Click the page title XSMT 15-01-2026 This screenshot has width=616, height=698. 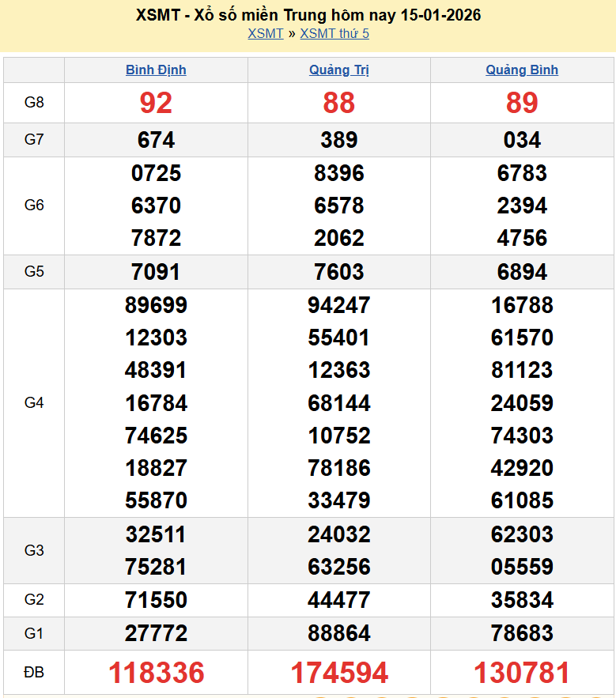[x=308, y=15]
